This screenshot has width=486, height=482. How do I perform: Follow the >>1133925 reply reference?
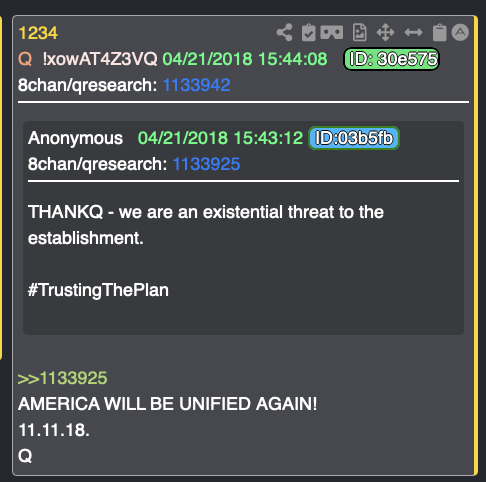click(x=62, y=378)
